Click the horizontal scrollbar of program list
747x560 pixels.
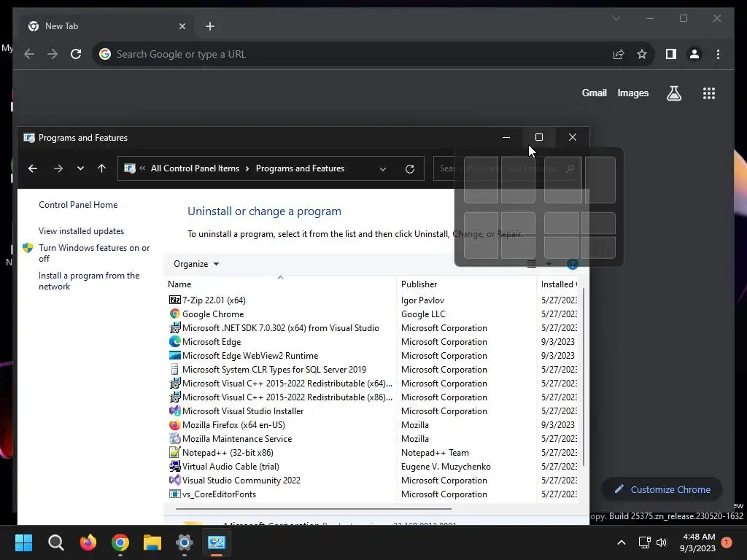(314, 508)
